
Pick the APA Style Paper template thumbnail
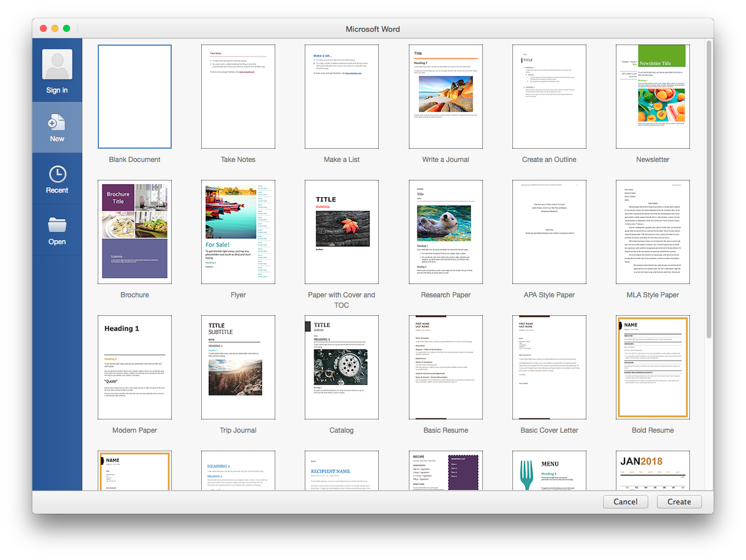click(x=549, y=232)
